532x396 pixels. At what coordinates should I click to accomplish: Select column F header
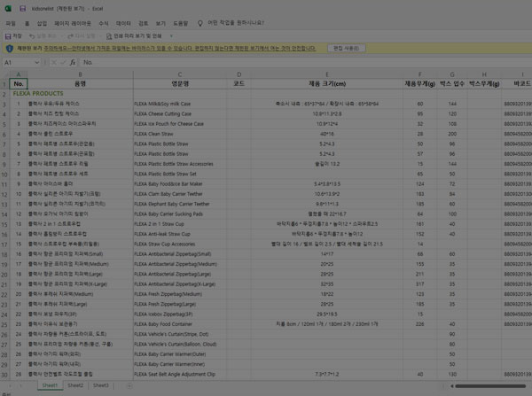pos(419,74)
